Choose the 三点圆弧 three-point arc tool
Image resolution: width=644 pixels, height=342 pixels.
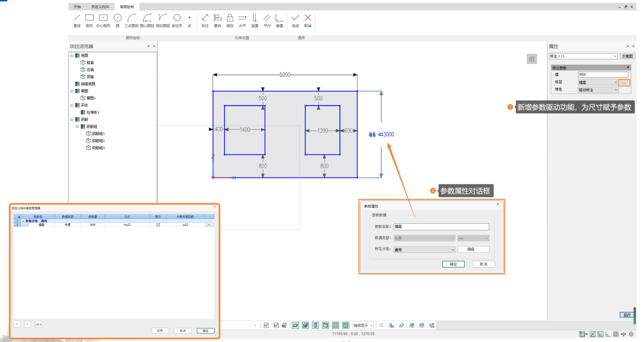pyautogui.click(x=131, y=19)
